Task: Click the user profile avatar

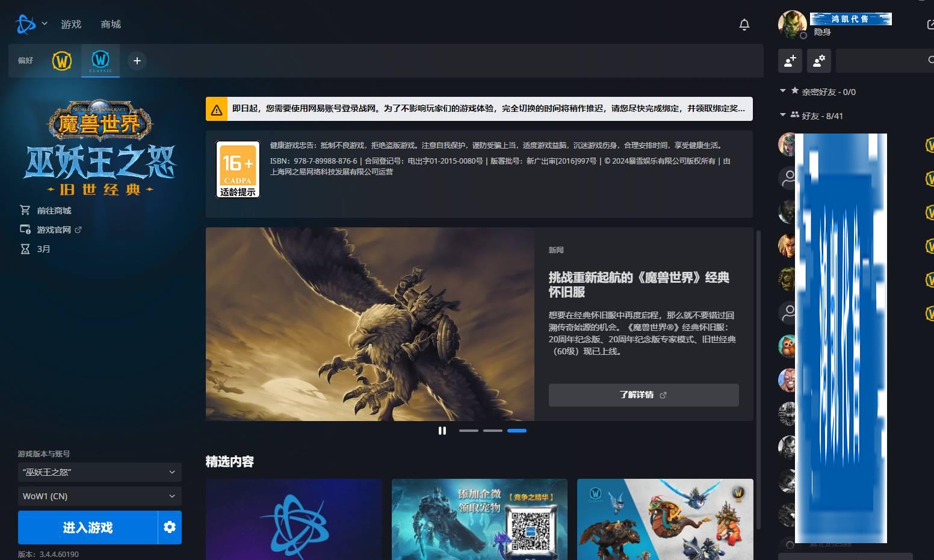Action: 792,24
